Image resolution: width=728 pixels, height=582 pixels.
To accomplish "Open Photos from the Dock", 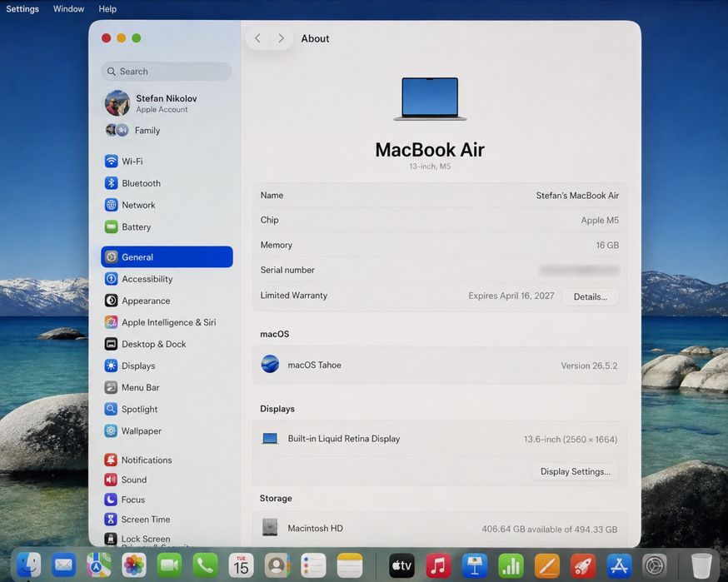I will [x=134, y=565].
